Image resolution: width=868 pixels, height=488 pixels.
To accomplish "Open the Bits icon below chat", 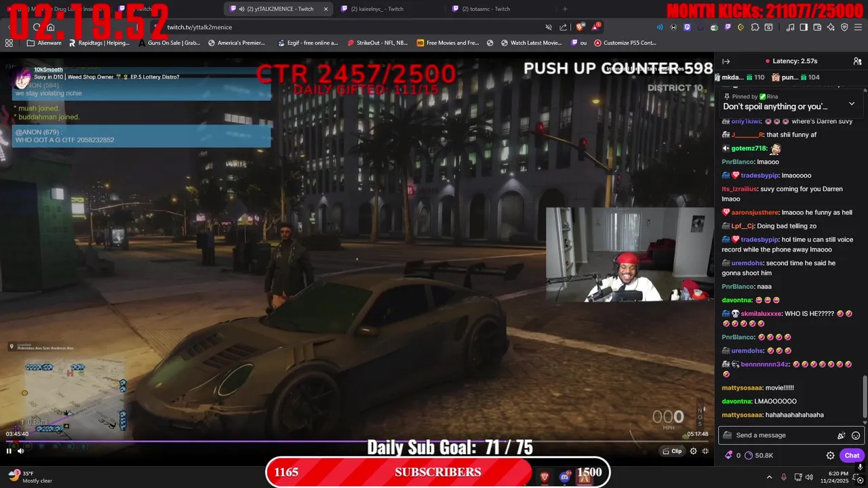I will point(729,455).
